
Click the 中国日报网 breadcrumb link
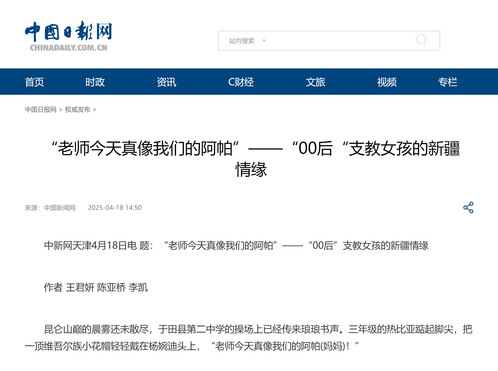coord(41,109)
